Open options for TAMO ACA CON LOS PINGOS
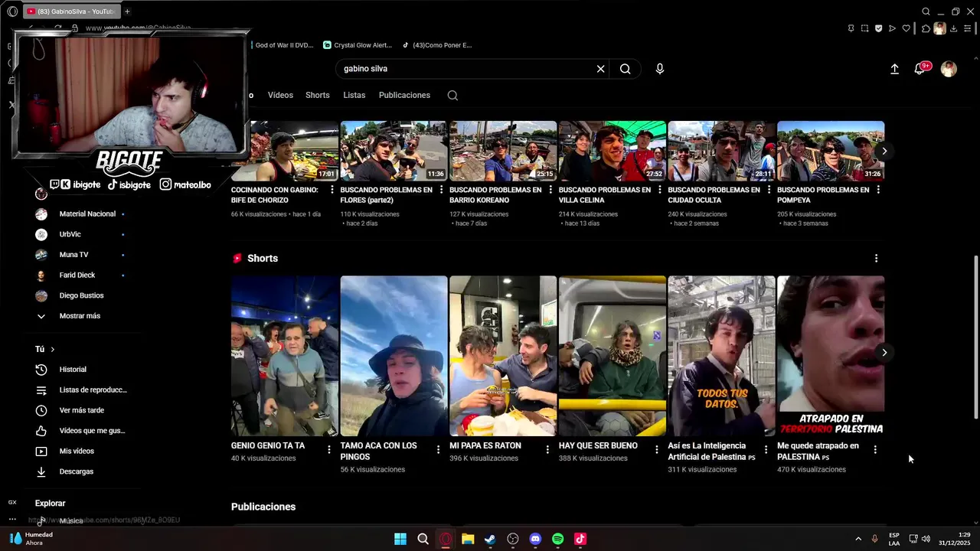Viewport: 980px width, 551px height. coord(438,450)
